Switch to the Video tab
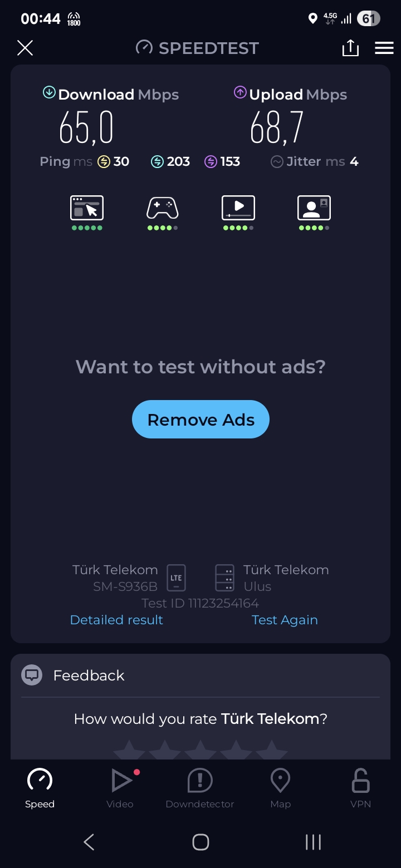The height and width of the screenshot is (868, 401). tap(120, 788)
